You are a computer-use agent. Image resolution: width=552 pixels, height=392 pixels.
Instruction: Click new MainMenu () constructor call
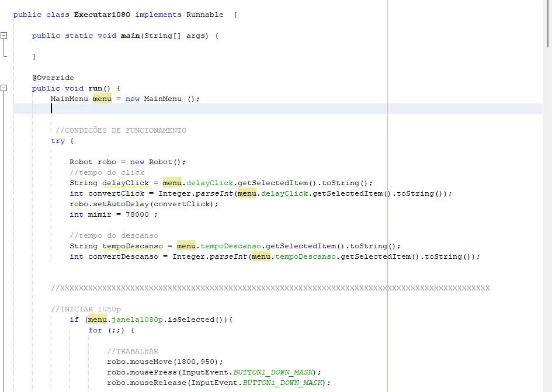point(162,99)
